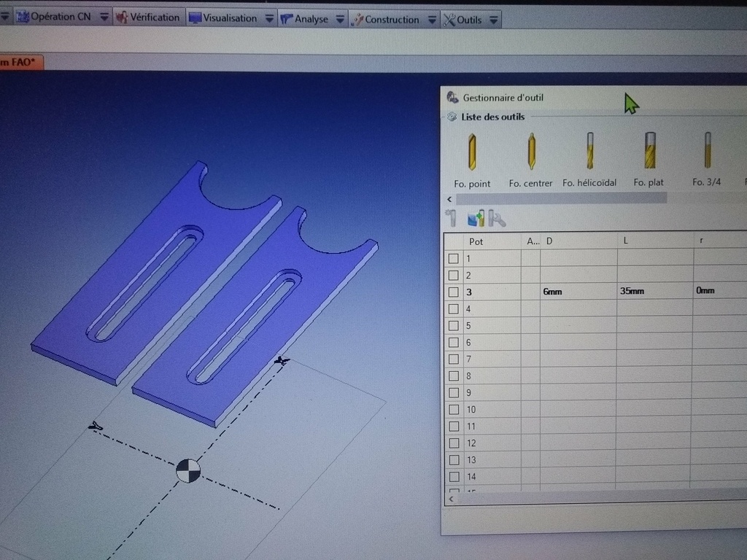Click the edit tool wrench icon
This screenshot has height=560, width=747.
(x=497, y=219)
